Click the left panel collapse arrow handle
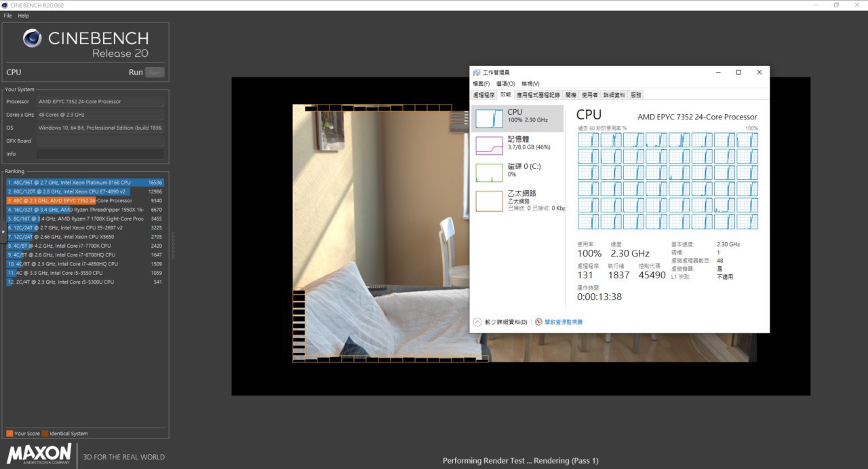The height and width of the screenshot is (469, 868). [2, 231]
